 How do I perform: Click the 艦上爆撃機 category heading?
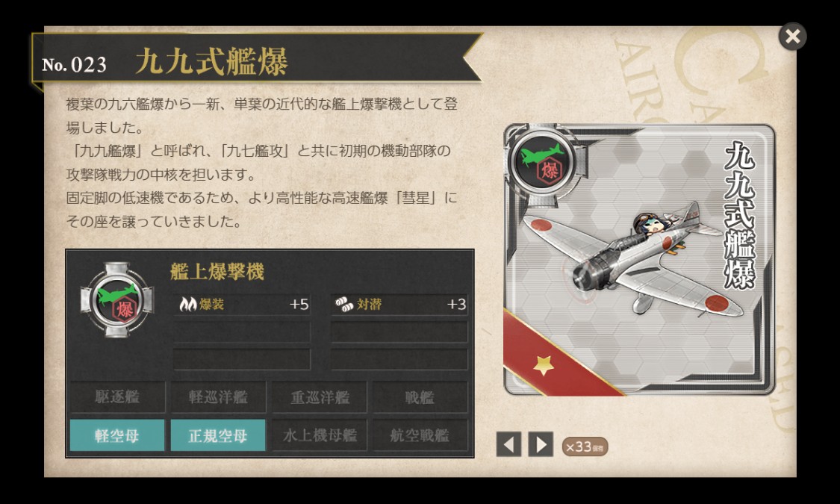coord(217,272)
